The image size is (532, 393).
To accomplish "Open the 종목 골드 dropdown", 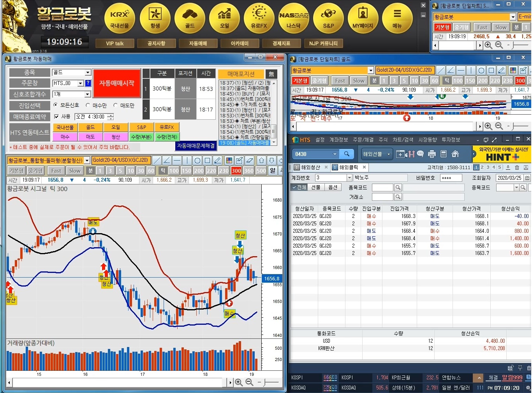I will 88,73.
